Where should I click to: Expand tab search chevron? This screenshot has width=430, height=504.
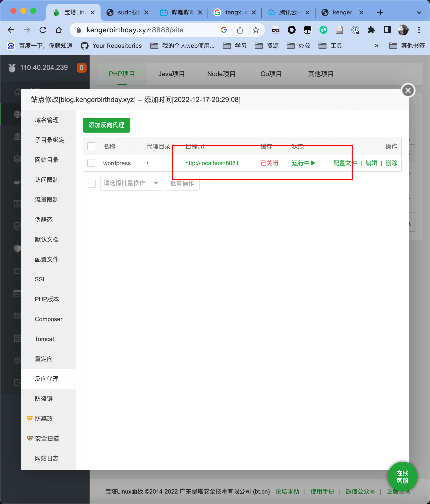click(419, 12)
